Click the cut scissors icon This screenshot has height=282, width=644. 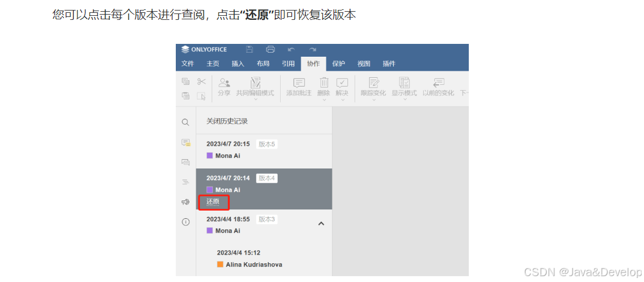tap(201, 81)
